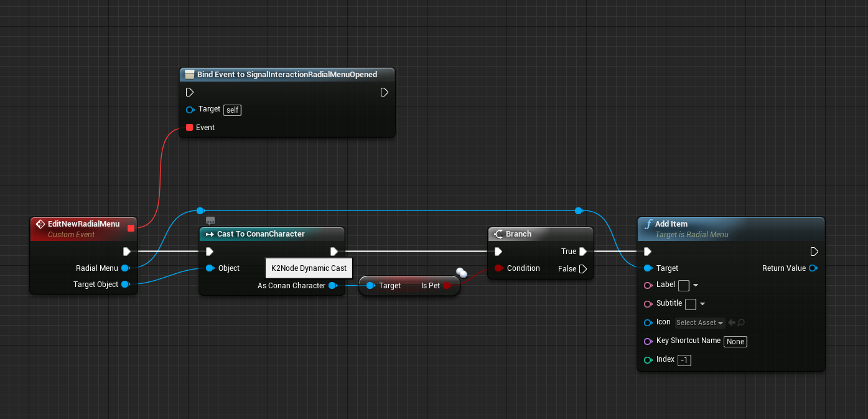
Task: Click the Bind Event output execution pin
Action: (384, 92)
